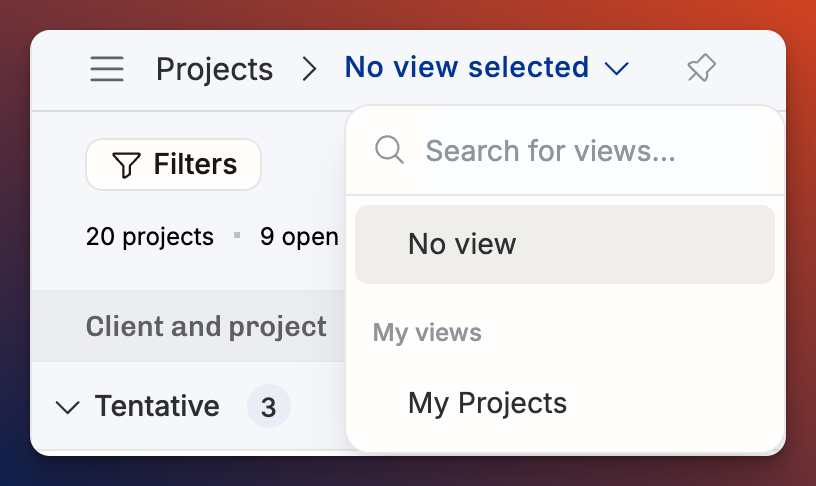Click the Tentative group label
This screenshot has height=486, width=816.
(x=157, y=406)
